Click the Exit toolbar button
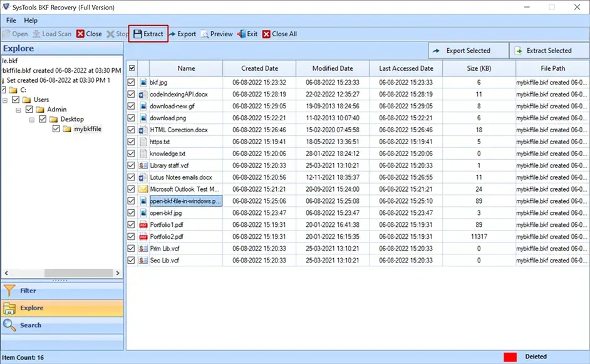590x364 pixels. coord(247,34)
